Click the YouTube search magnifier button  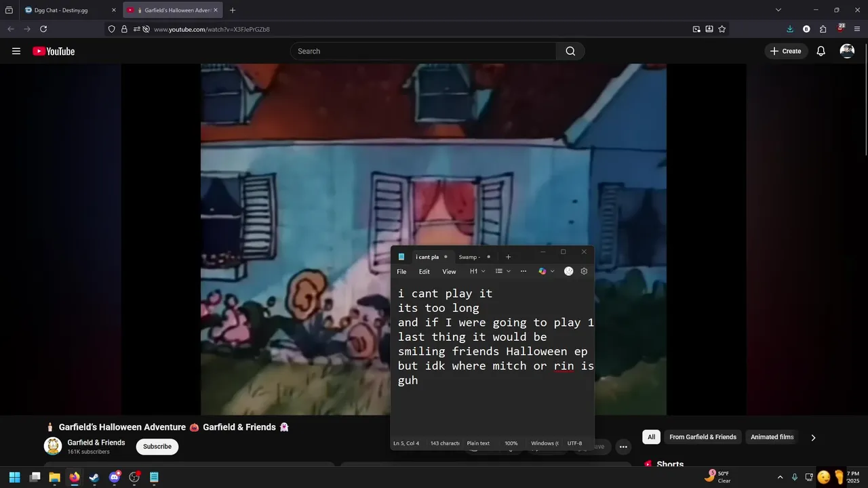[x=570, y=51]
